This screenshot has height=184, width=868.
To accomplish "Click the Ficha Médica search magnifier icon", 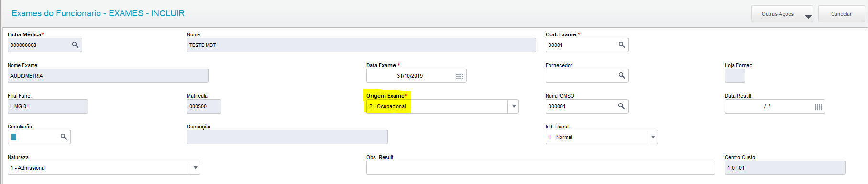I will (x=75, y=45).
